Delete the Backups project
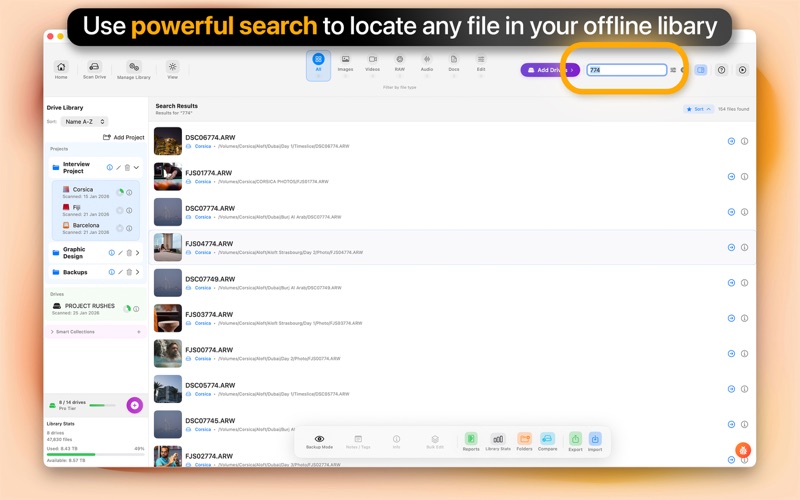Screen dimensions: 800x500 tap(129, 272)
